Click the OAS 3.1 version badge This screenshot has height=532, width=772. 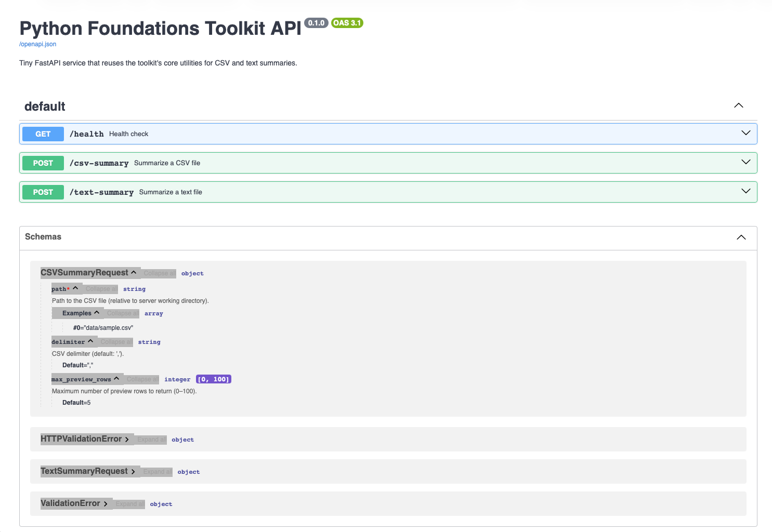point(347,23)
